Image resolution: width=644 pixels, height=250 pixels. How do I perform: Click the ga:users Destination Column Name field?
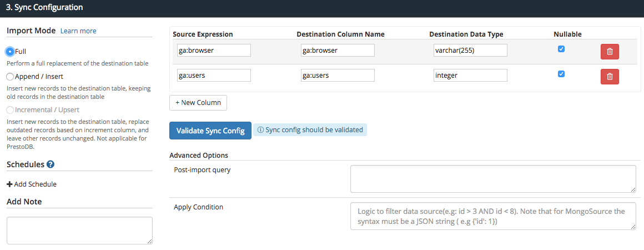(x=338, y=76)
